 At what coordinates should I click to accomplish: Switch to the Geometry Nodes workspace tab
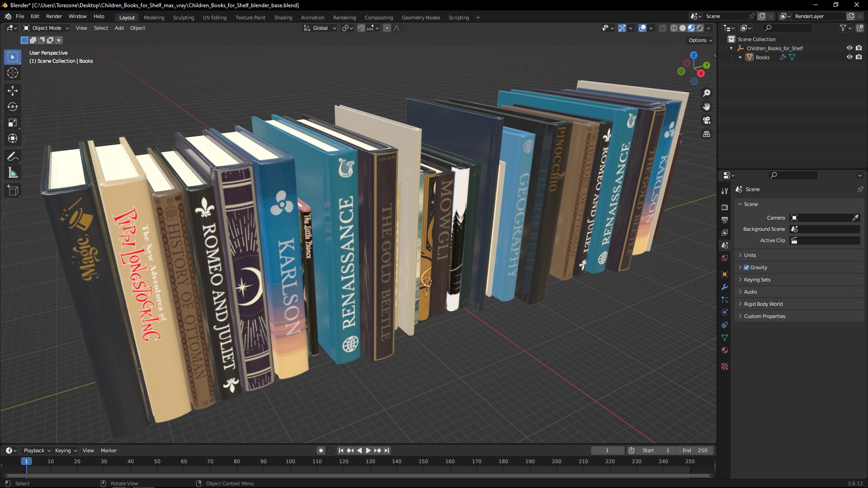[420, 18]
